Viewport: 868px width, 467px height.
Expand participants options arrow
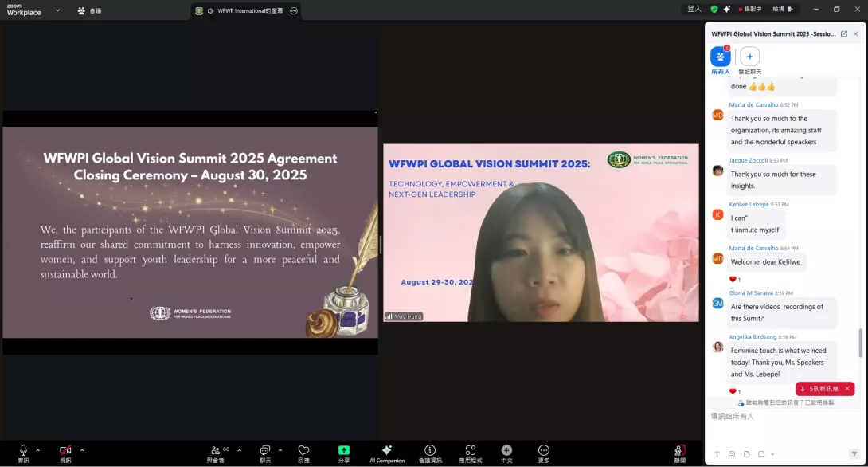239,450
